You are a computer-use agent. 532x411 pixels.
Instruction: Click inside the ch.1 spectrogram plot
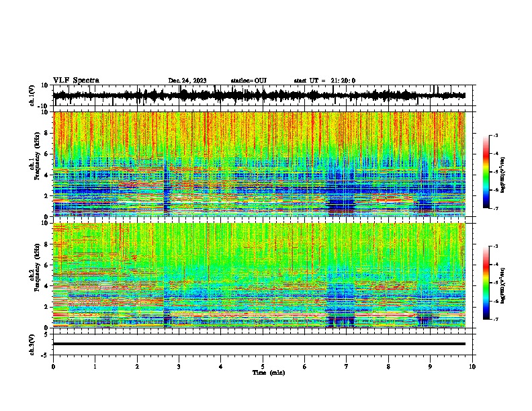259,164
